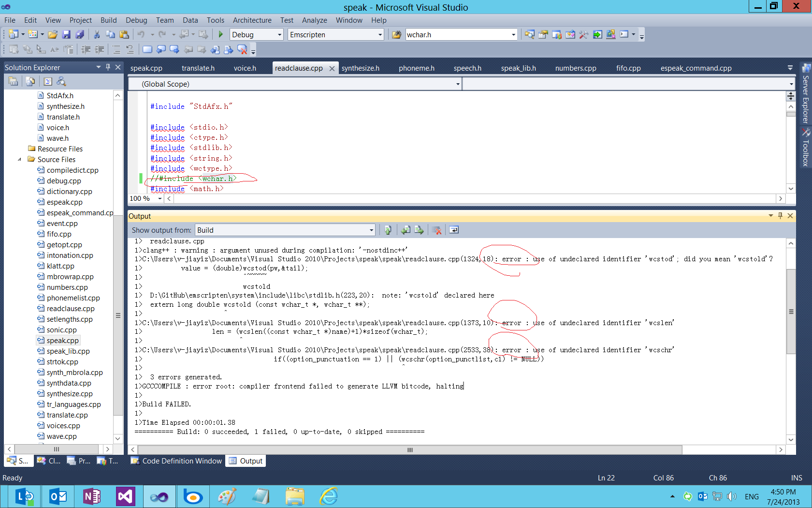Open File Explorer from the taskbar
The height and width of the screenshot is (508, 812).
pyautogui.click(x=295, y=496)
